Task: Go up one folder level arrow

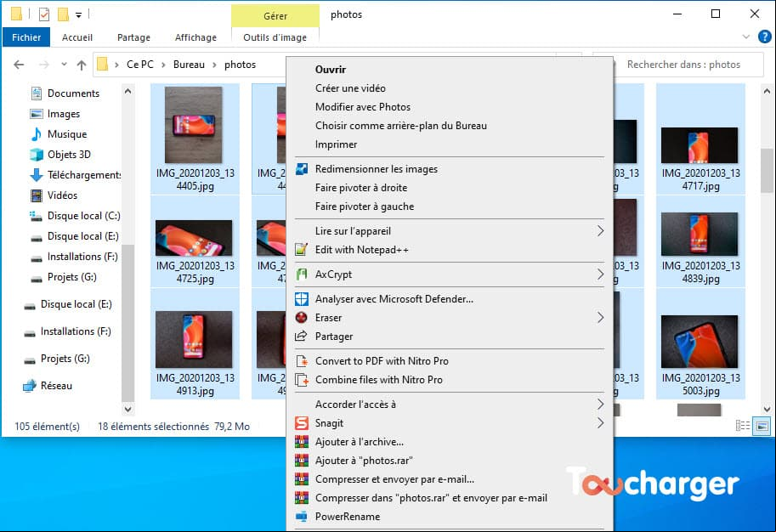Action: pos(82,65)
